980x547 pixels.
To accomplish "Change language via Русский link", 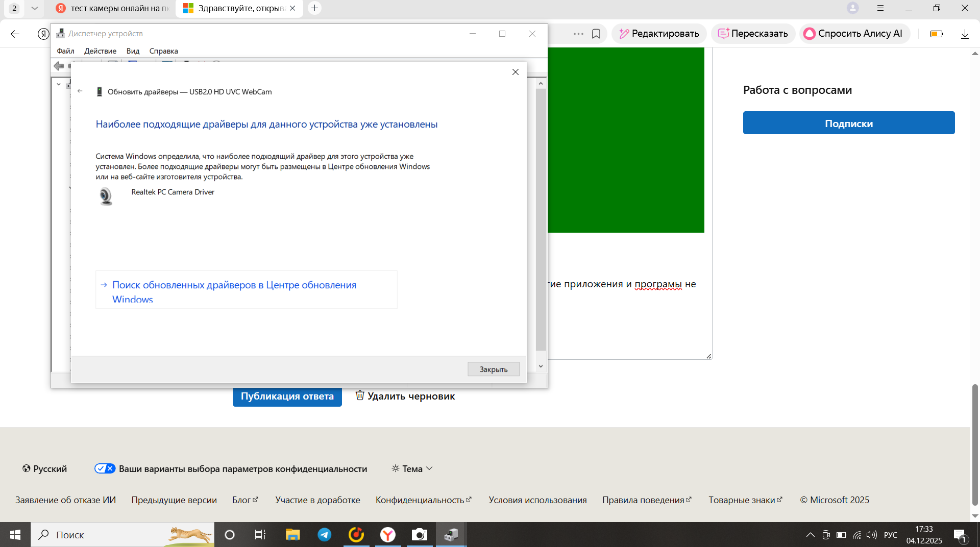I will pyautogui.click(x=44, y=469).
